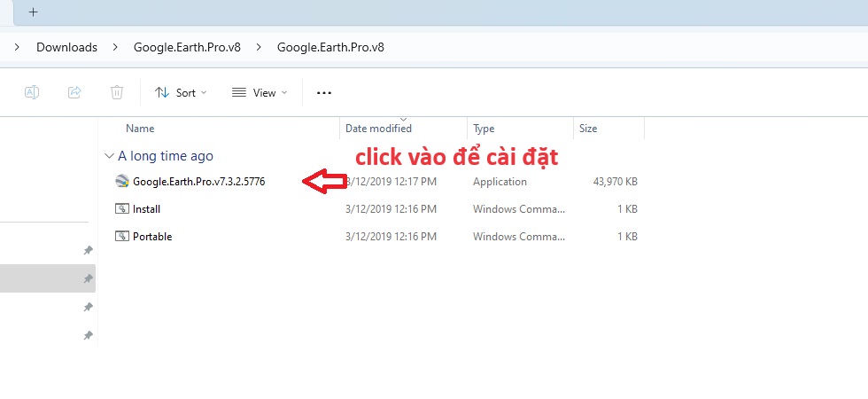
Task: Click the first pin icon in sidebar
Action: point(88,251)
